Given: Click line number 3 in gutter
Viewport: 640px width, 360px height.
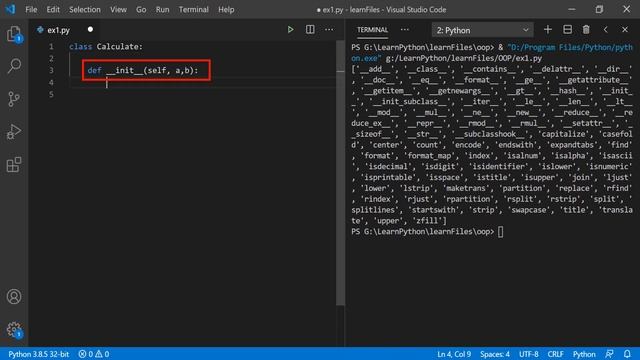Looking at the screenshot, I should (x=51, y=70).
